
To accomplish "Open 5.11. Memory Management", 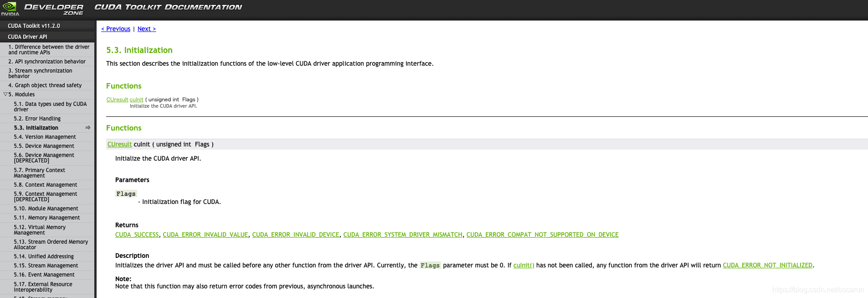I will 47,218.
